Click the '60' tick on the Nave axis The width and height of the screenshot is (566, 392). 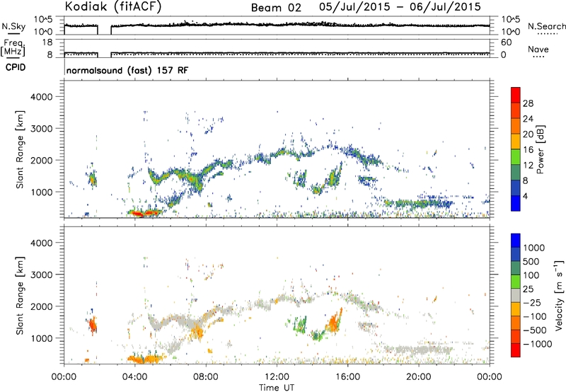[506, 42]
